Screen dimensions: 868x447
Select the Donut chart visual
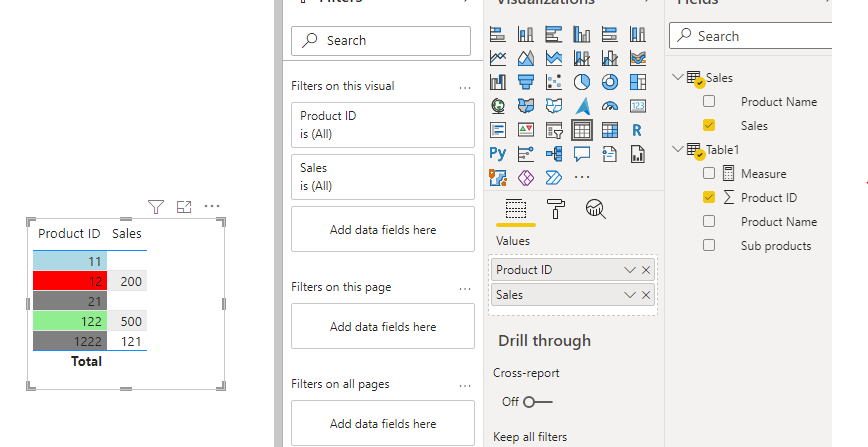click(x=609, y=82)
